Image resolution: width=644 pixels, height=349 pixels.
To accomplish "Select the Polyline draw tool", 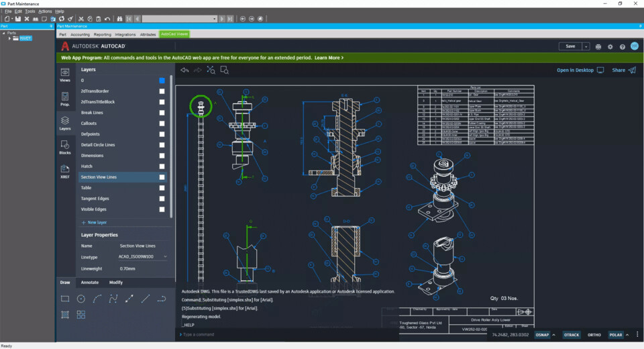I will tap(162, 299).
